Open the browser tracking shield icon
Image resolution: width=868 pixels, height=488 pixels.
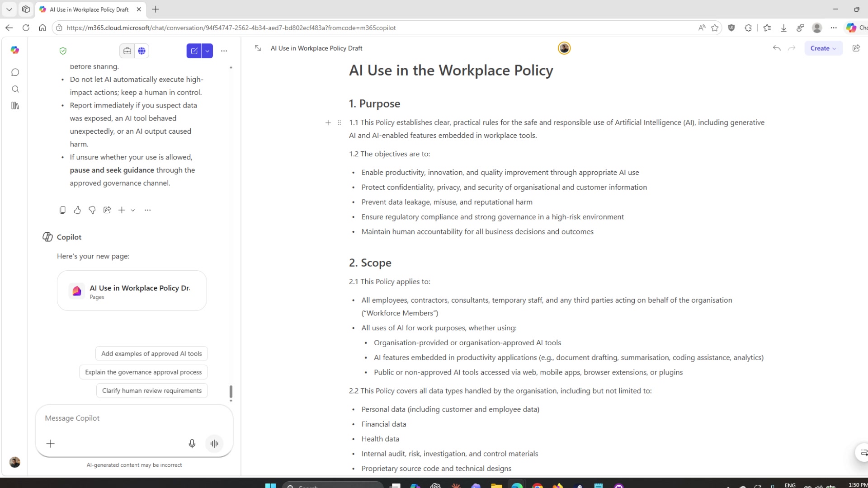coord(731,28)
